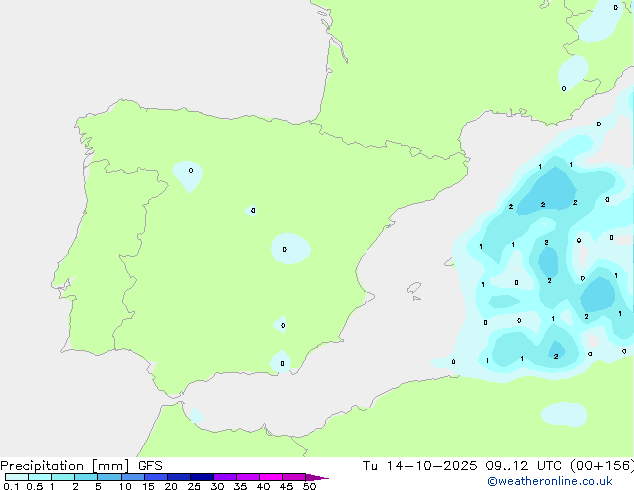634x490 pixels.
Task: Pick the legend swatch between 35 and 40
Action: [248, 477]
